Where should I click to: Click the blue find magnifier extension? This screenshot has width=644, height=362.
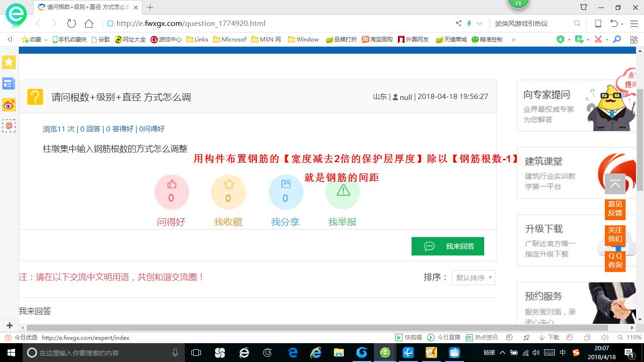coord(617,40)
